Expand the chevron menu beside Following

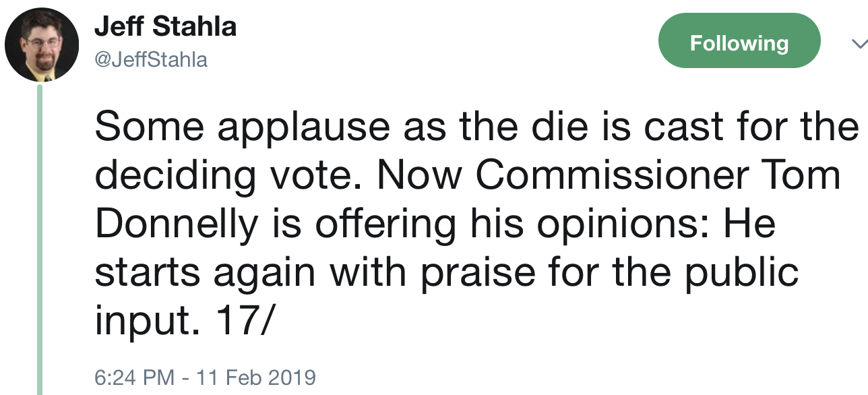tap(859, 44)
